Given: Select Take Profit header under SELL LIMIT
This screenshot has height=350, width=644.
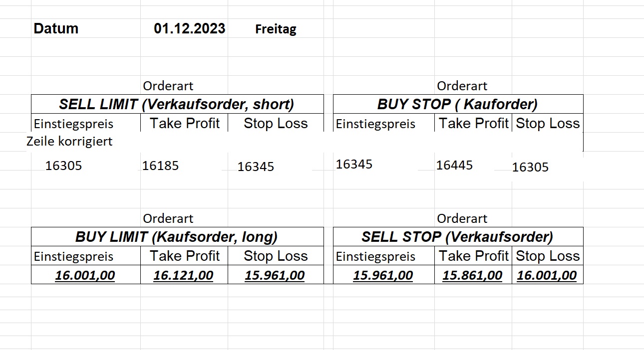Looking at the screenshot, I should [185, 123].
